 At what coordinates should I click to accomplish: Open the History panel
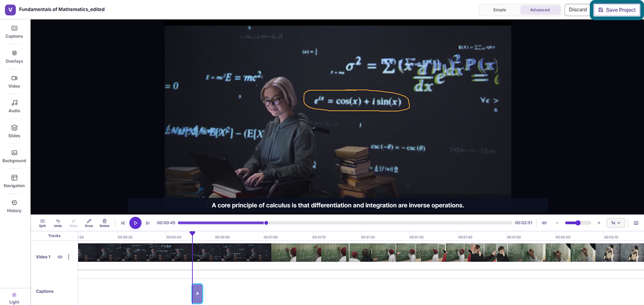(x=14, y=206)
